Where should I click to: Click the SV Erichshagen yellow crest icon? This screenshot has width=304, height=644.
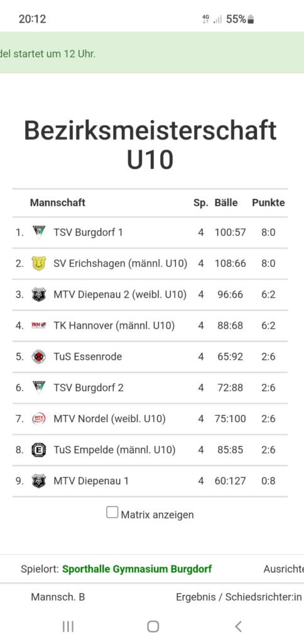coord(38,264)
